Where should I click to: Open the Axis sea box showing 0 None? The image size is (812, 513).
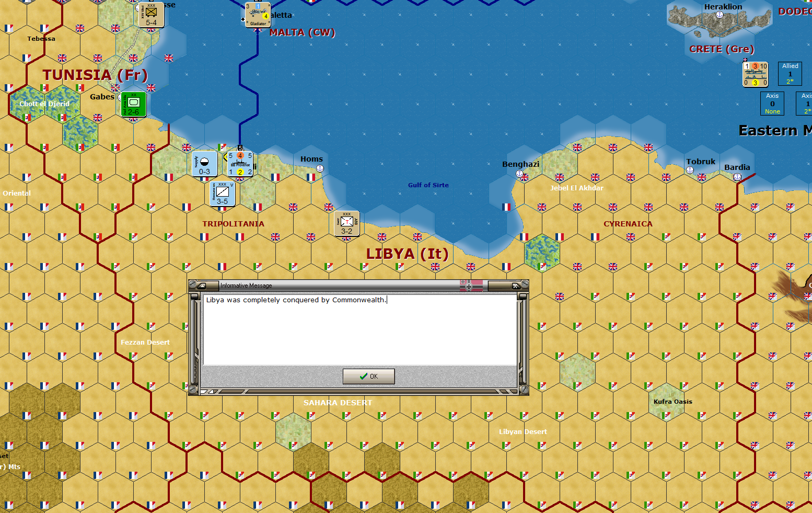tap(772, 104)
